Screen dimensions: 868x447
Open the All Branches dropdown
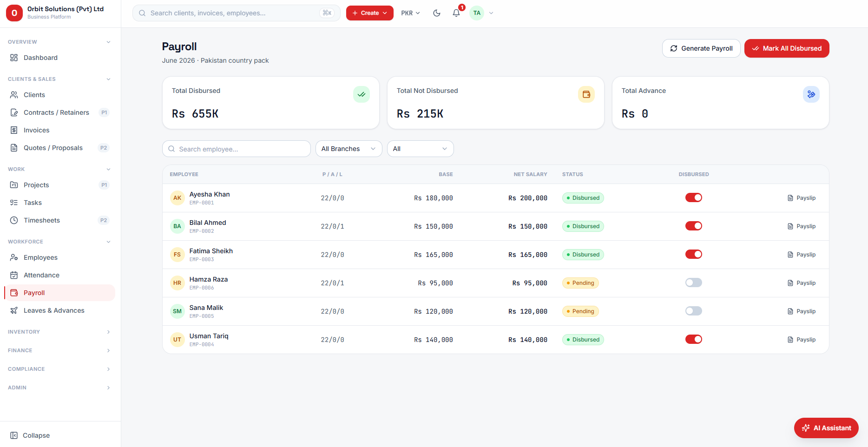coord(349,149)
